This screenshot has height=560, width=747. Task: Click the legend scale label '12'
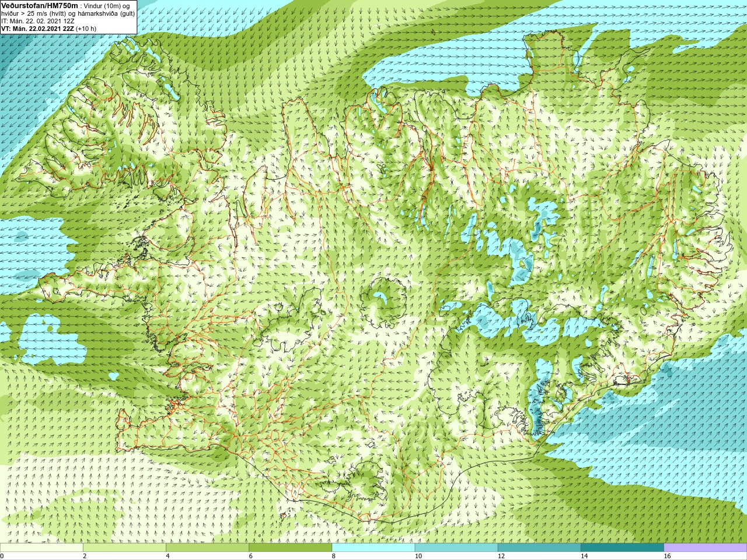[501, 556]
